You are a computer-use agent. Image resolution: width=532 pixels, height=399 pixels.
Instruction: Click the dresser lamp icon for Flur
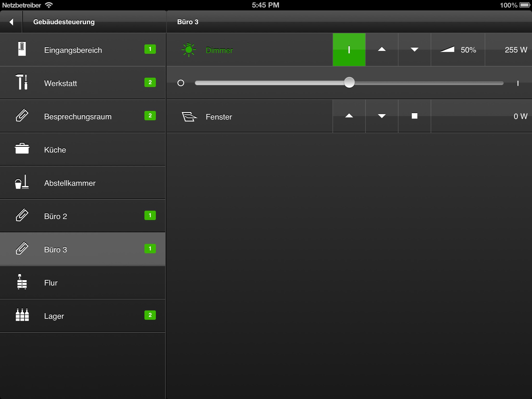coord(22,282)
